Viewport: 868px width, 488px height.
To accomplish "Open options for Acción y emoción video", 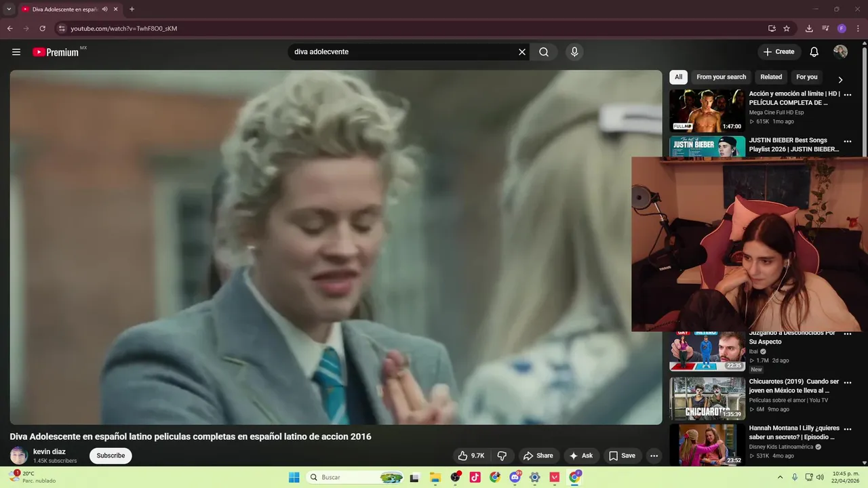I will 847,95.
